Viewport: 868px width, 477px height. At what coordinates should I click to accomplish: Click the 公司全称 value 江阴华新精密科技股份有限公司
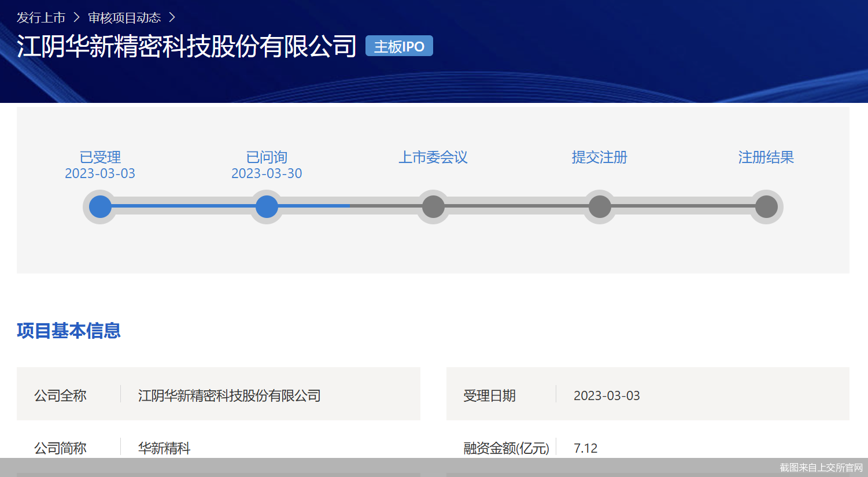coord(230,395)
